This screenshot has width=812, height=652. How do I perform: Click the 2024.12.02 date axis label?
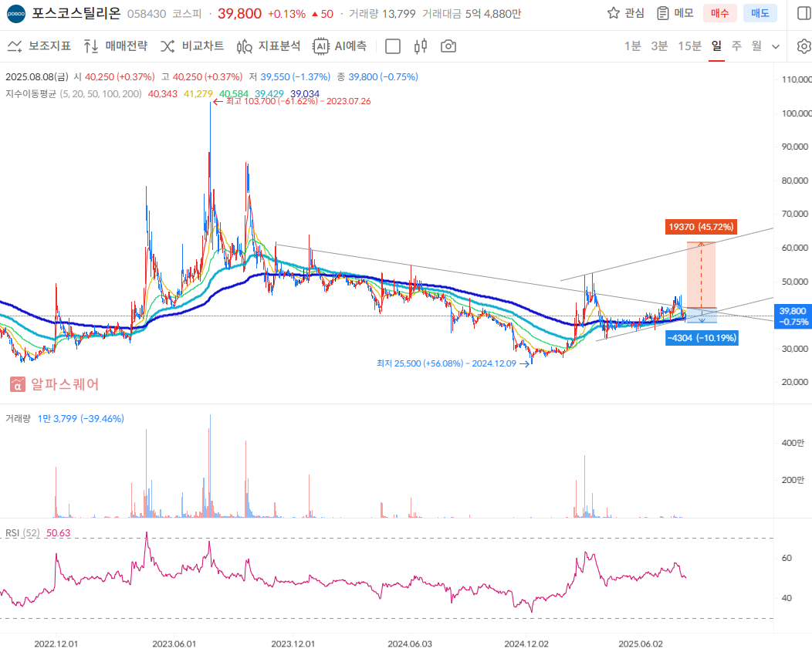click(526, 644)
